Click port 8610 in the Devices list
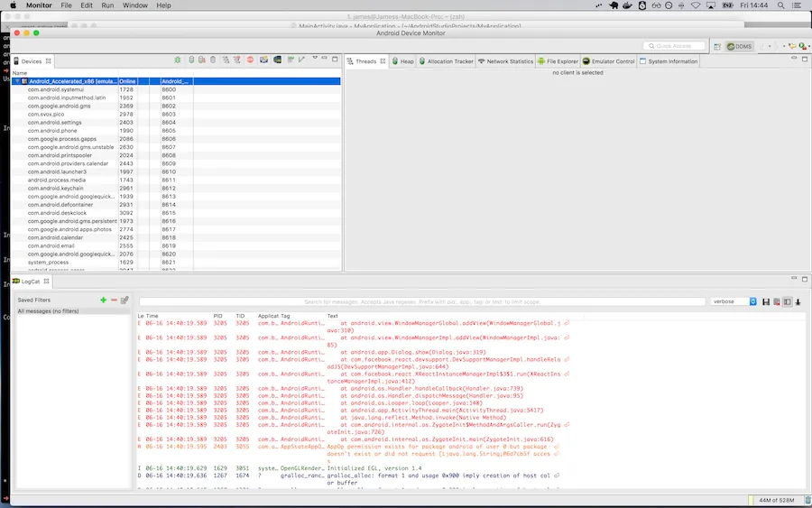 pos(169,172)
